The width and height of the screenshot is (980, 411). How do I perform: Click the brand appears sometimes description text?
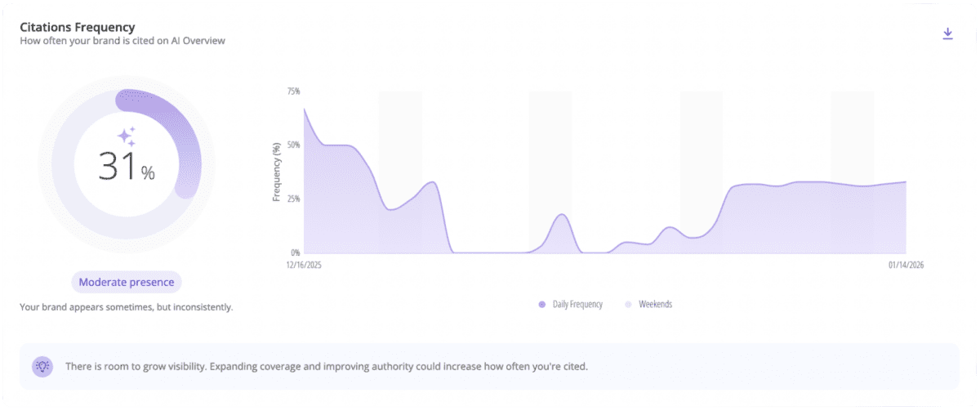(127, 307)
